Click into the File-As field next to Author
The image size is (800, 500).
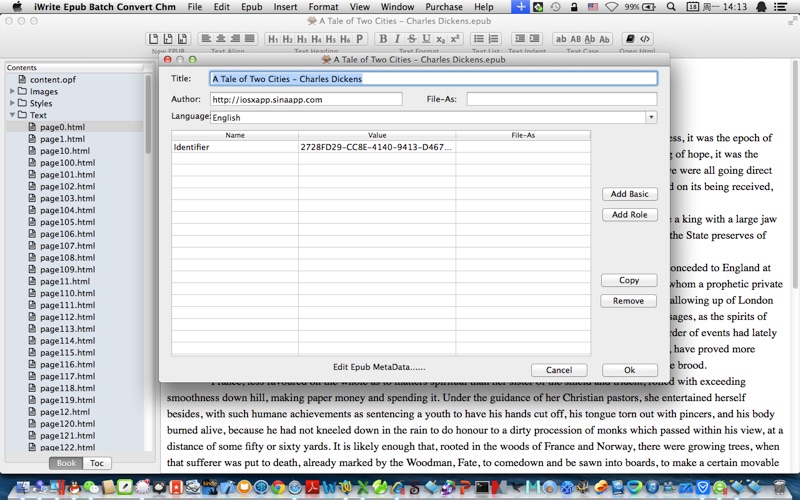(562, 99)
